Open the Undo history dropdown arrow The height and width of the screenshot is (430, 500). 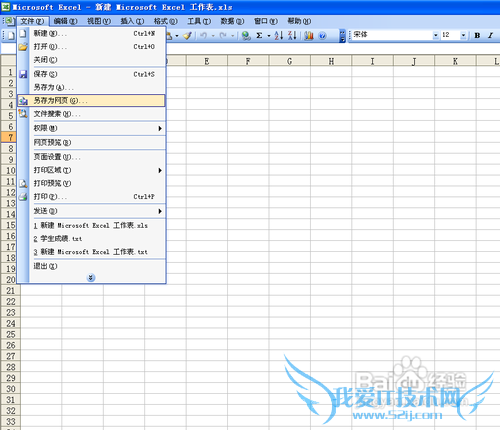coord(213,36)
